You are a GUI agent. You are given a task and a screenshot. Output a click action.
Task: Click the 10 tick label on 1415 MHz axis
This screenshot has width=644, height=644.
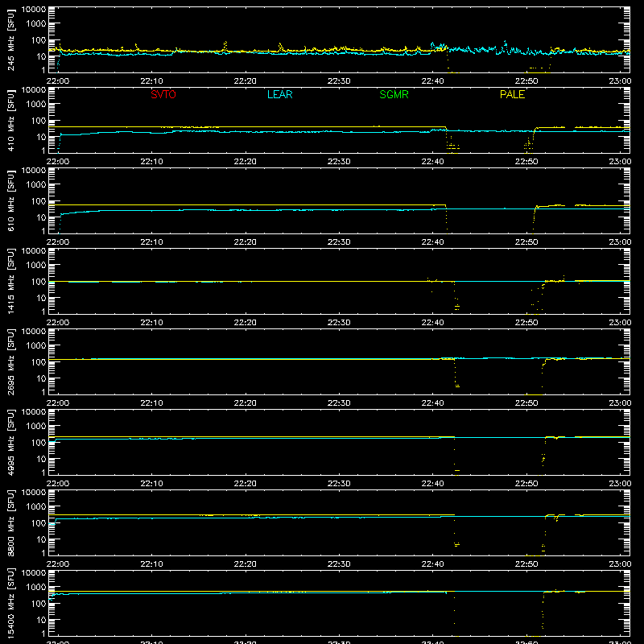(41, 298)
